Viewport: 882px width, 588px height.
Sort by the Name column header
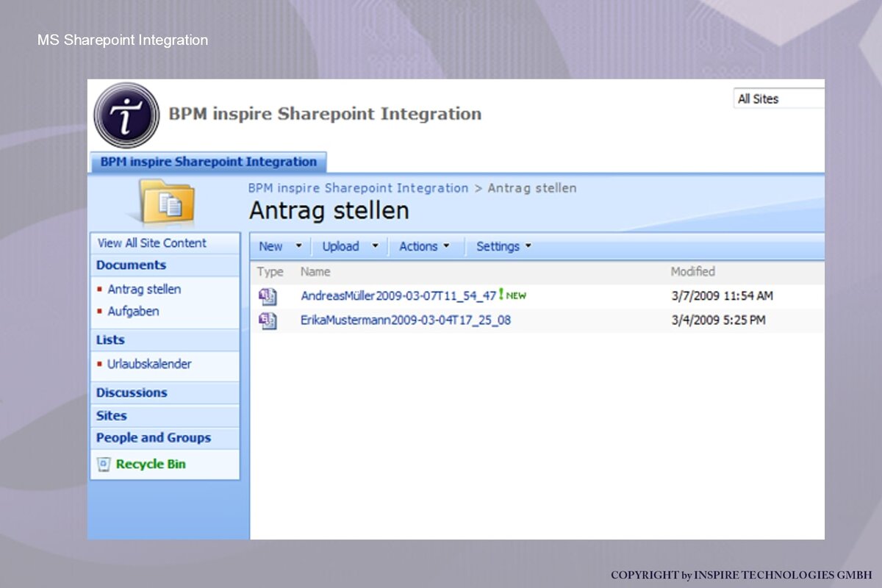(x=315, y=272)
